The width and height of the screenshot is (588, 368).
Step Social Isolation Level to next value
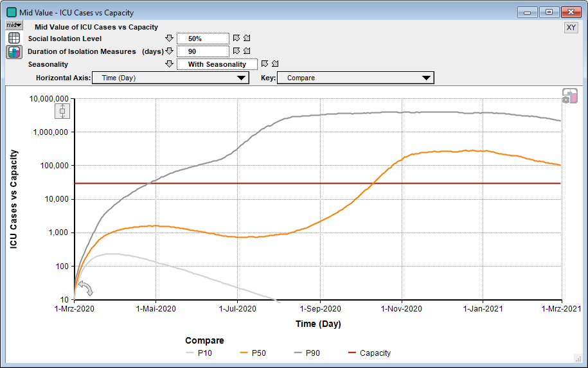[247, 38]
